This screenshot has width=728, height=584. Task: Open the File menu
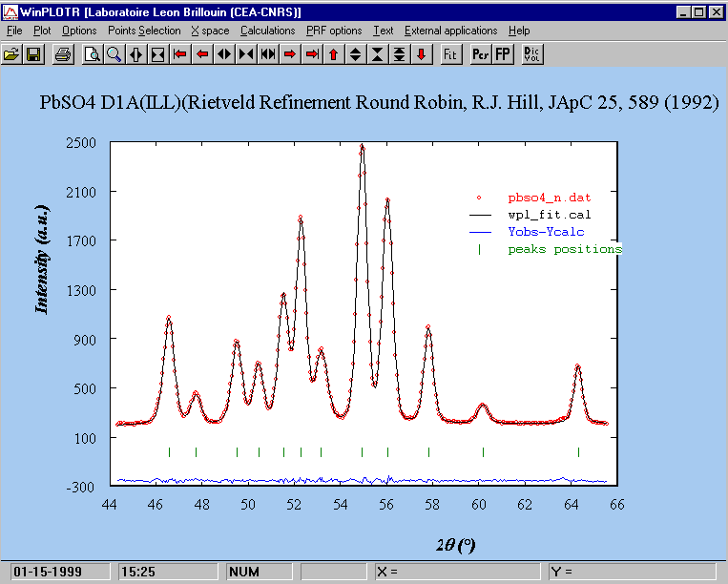click(x=14, y=31)
